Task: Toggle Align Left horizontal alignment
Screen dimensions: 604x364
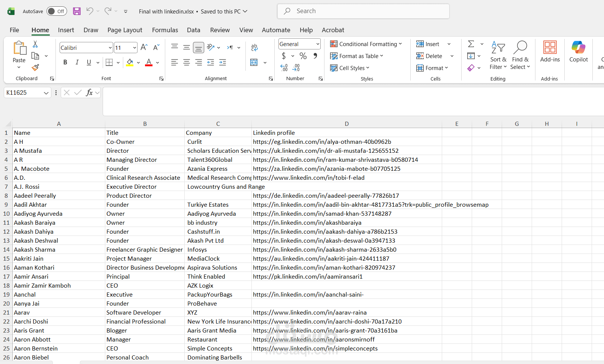Action: (175, 63)
